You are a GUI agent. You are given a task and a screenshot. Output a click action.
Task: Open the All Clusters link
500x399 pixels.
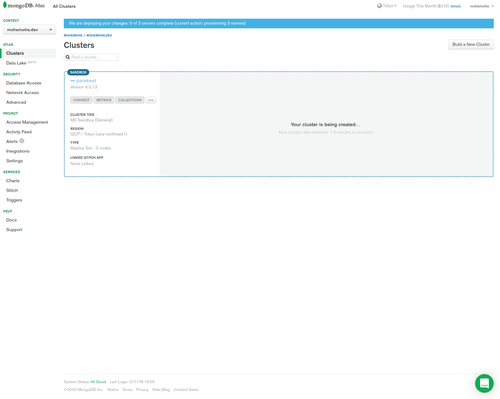coord(64,6)
